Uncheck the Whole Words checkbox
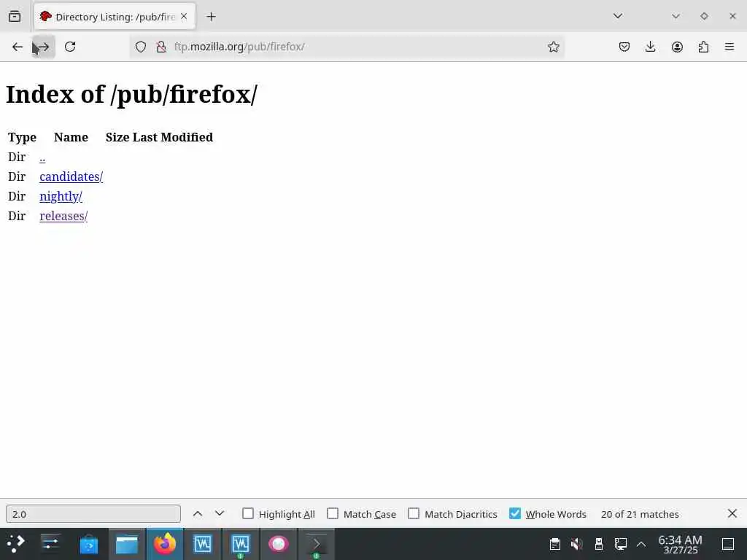This screenshot has width=747, height=560. click(x=514, y=513)
